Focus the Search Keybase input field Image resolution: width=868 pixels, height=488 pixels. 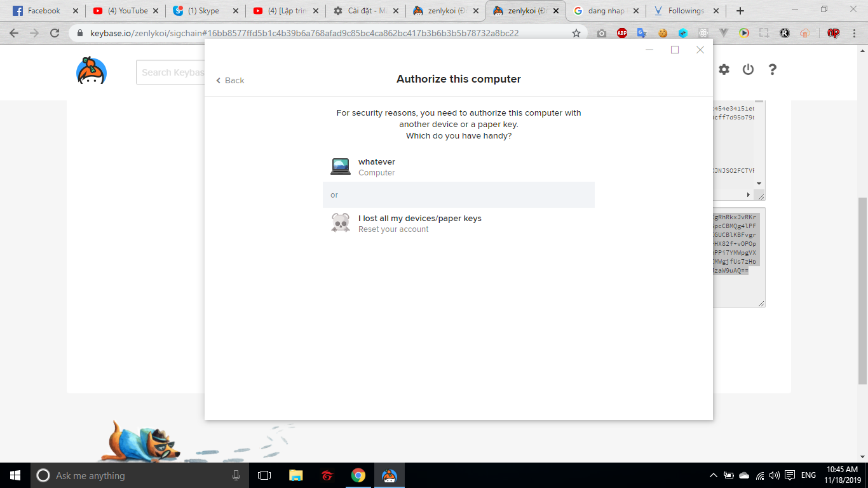click(x=170, y=72)
